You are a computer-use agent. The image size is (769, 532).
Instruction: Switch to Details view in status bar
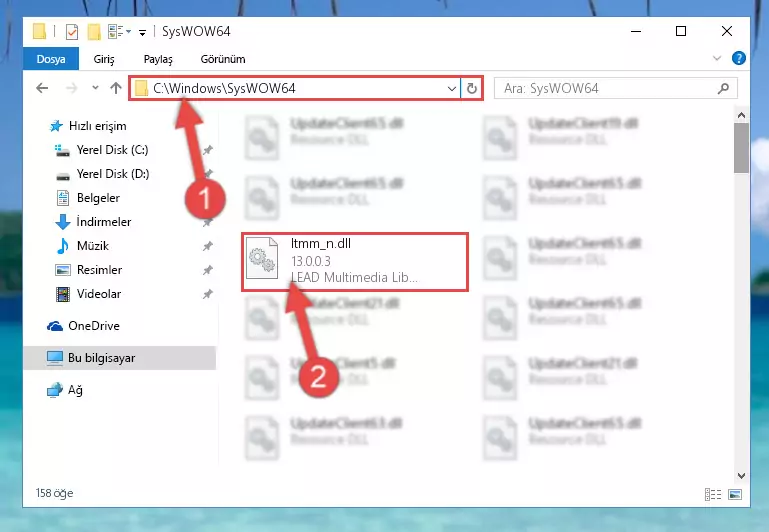pyautogui.click(x=713, y=494)
